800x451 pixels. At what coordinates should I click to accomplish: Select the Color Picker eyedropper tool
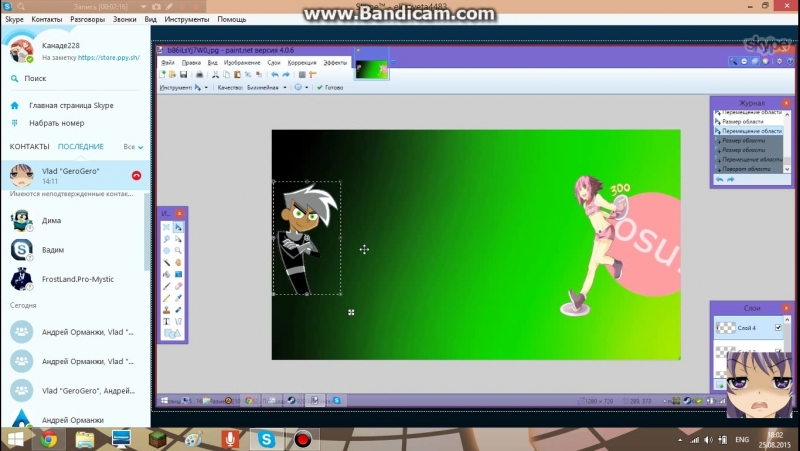click(x=178, y=298)
